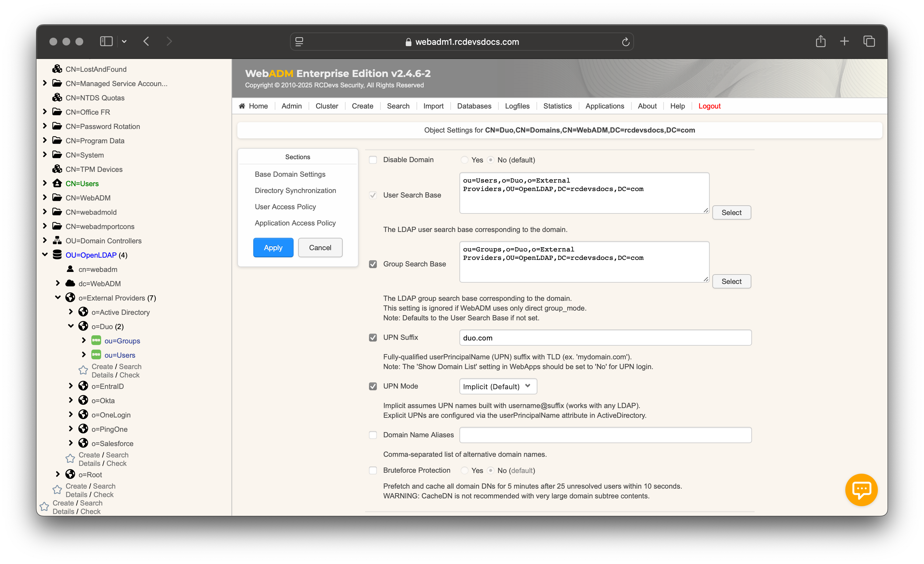The height and width of the screenshot is (564, 924).
Task: Click the star icon under o=Duo
Action: (83, 370)
